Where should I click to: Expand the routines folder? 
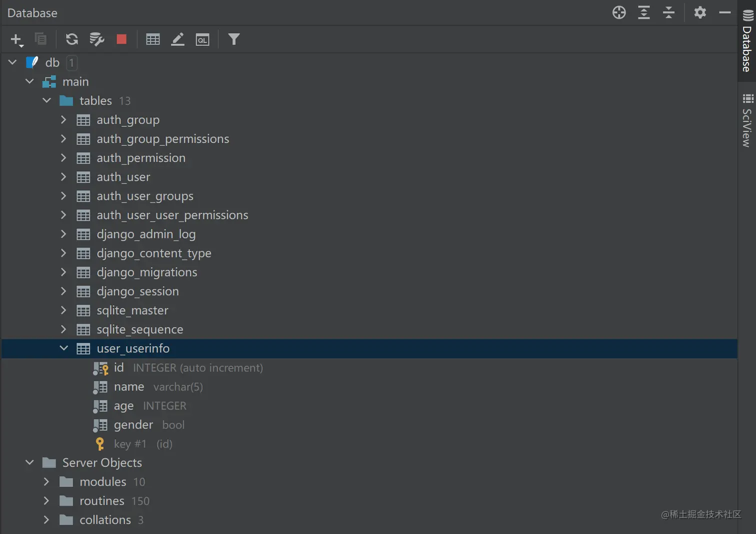tap(46, 501)
